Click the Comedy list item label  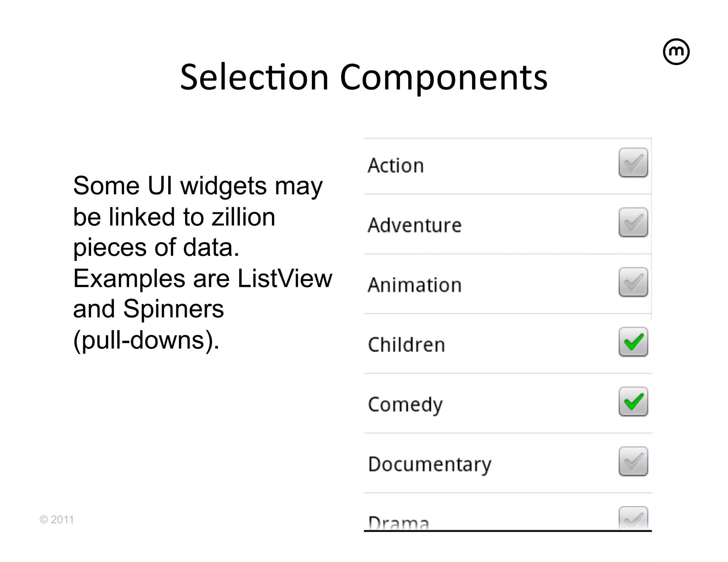click(405, 404)
